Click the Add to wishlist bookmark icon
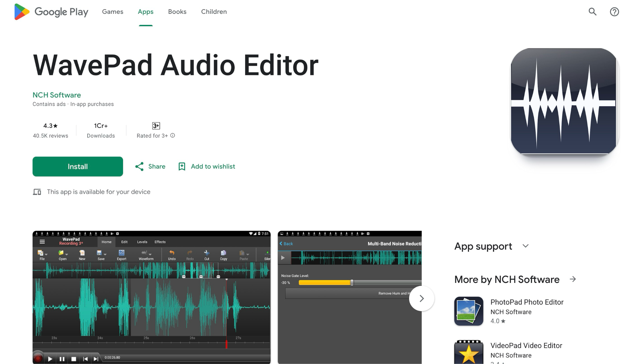This screenshot has height=364, width=629. click(182, 166)
